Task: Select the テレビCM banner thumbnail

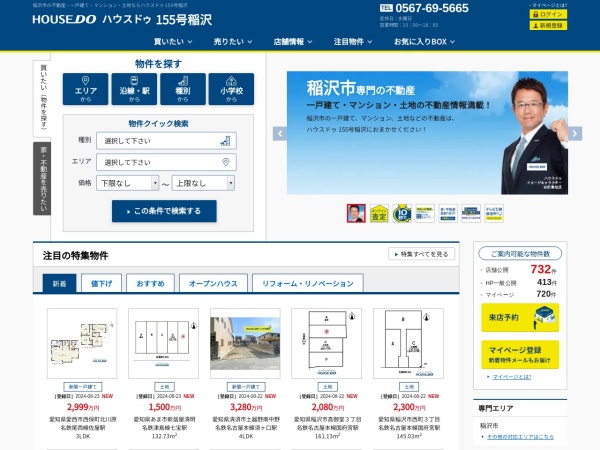Action: click(494, 213)
